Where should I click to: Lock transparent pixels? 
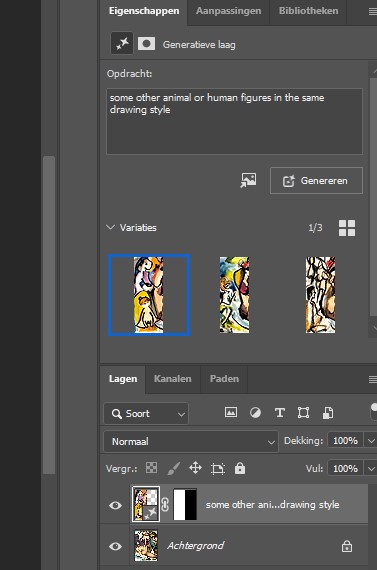click(151, 467)
